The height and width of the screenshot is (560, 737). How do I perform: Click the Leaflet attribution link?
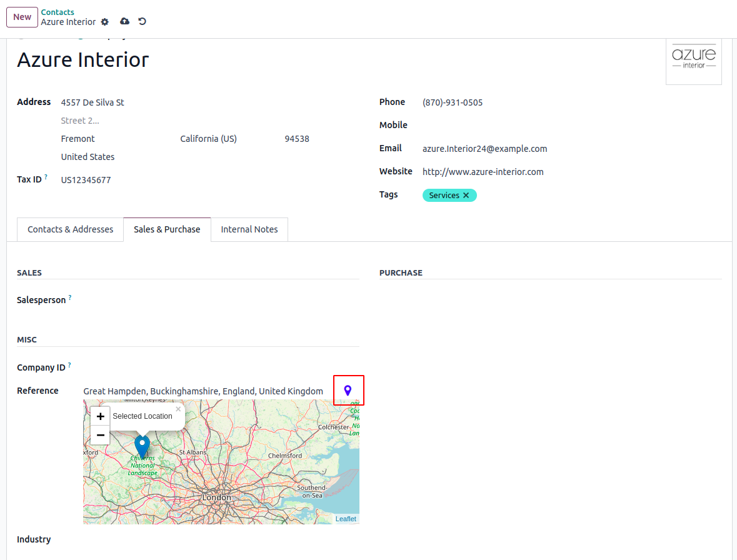pos(346,519)
